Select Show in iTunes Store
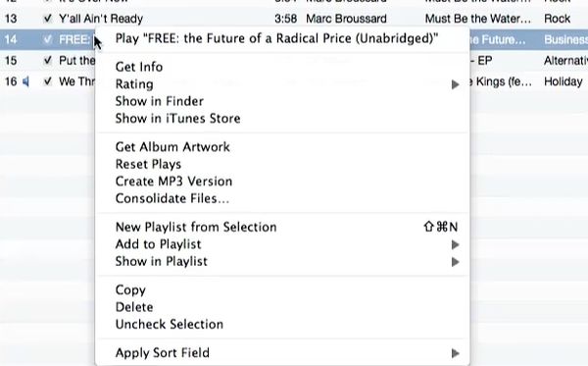 (x=177, y=119)
